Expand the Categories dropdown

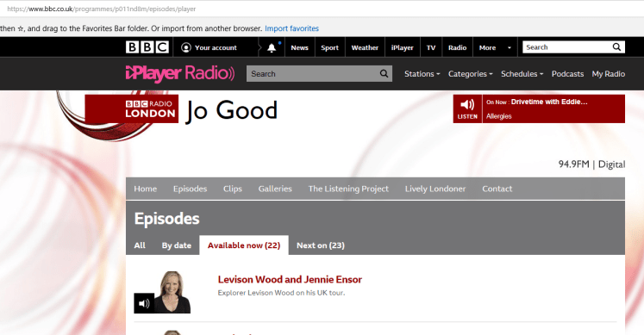click(470, 74)
